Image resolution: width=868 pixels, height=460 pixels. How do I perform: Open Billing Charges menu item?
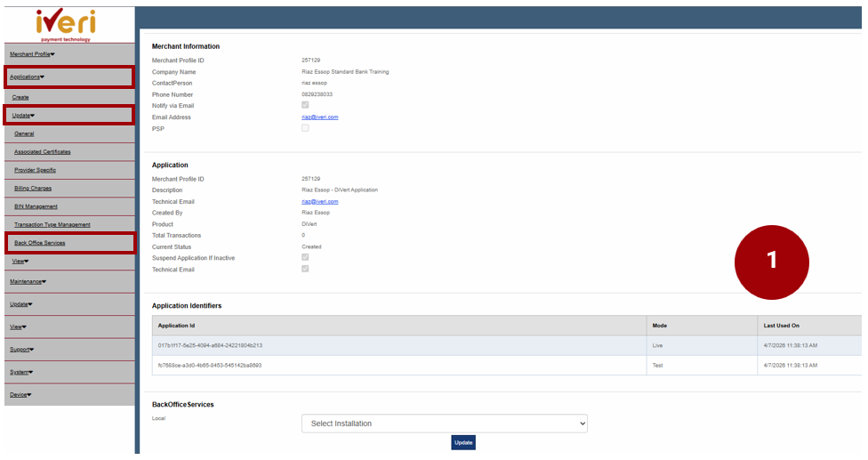[33, 189]
